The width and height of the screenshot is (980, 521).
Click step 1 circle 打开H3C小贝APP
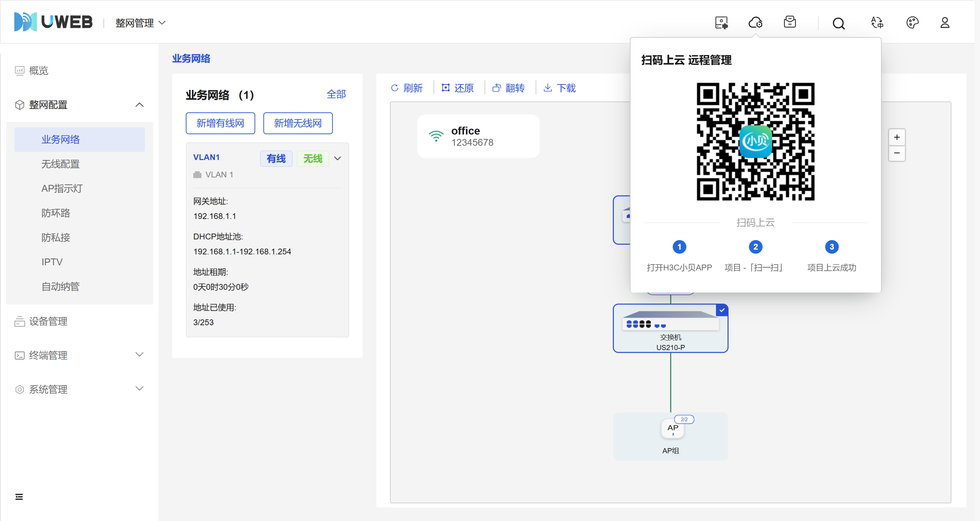(x=680, y=247)
